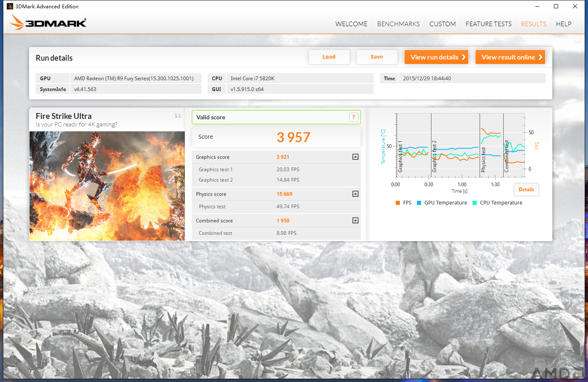588x382 pixels.
Task: Switch to the BENCHMARKS tab
Action: point(398,24)
